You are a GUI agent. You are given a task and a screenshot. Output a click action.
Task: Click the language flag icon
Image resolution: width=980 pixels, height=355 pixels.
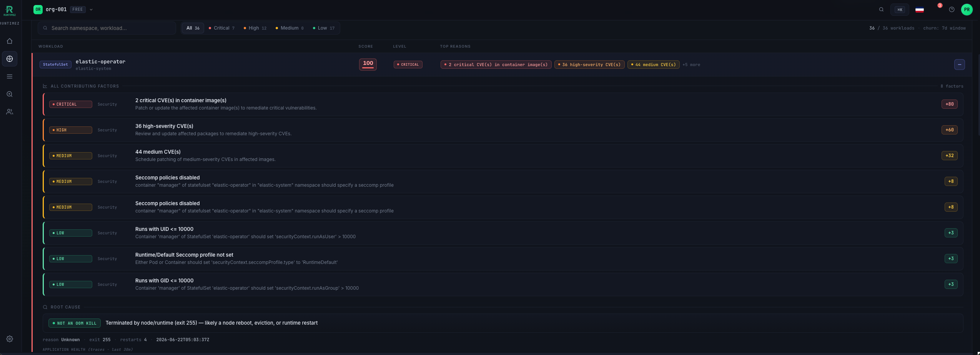[x=920, y=10]
